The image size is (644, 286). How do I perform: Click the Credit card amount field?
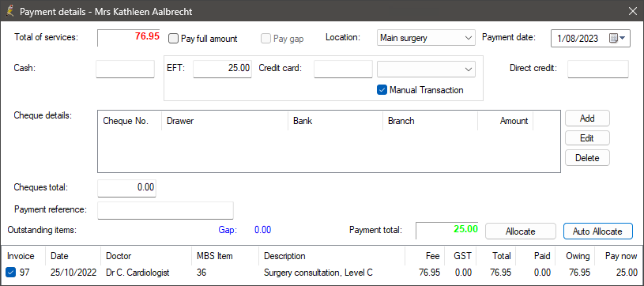point(344,69)
